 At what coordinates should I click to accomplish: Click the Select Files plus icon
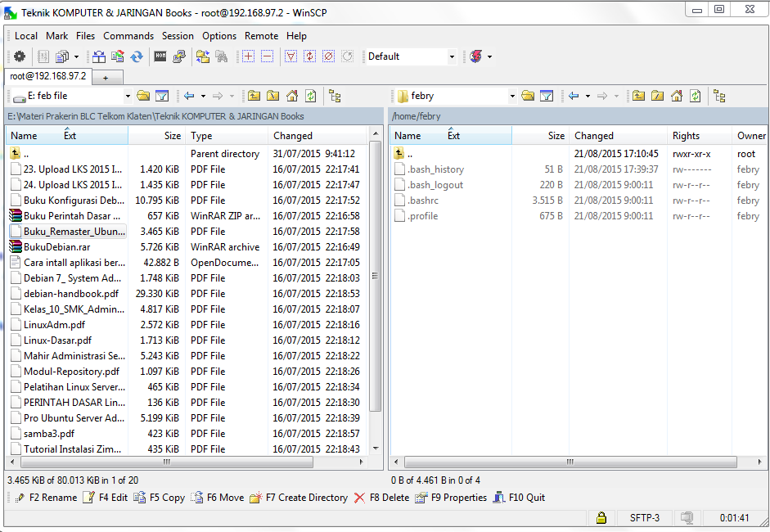click(249, 56)
